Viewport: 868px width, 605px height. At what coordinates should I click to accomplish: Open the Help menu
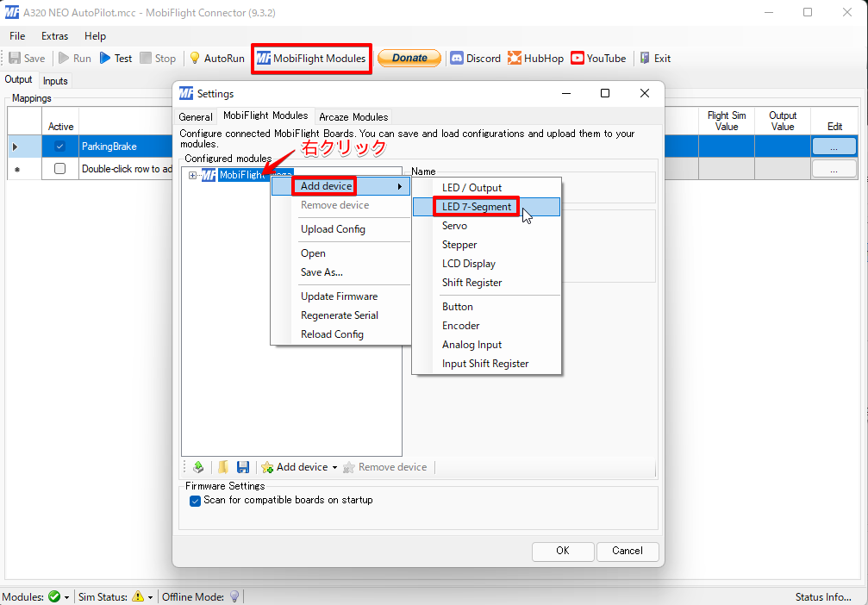95,36
